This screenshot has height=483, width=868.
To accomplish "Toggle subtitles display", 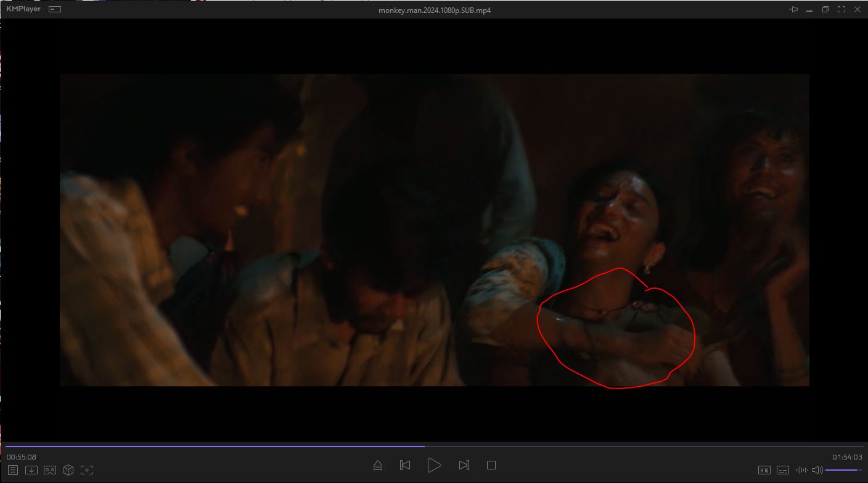I will pyautogui.click(x=783, y=470).
